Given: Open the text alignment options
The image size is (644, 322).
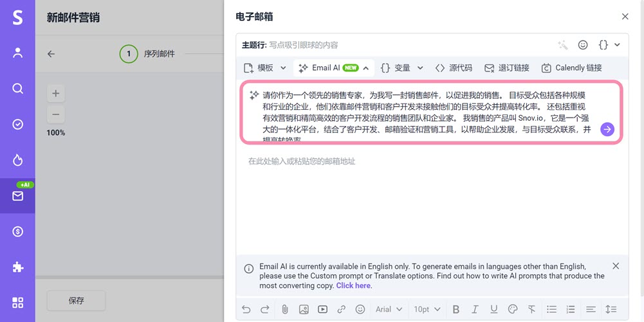Looking at the screenshot, I should click(x=591, y=309).
